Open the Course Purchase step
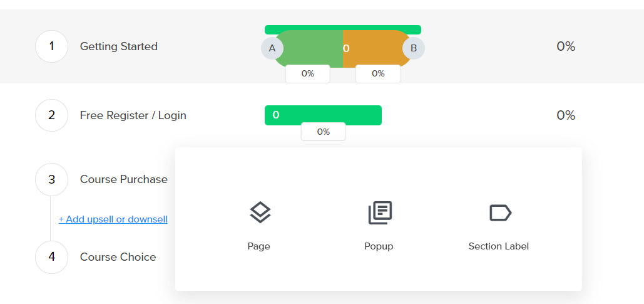 [124, 179]
